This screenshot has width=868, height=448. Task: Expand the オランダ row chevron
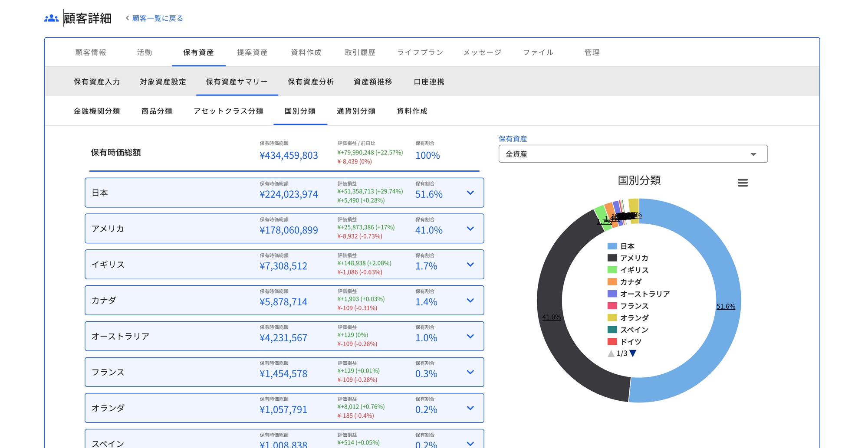[x=470, y=408]
